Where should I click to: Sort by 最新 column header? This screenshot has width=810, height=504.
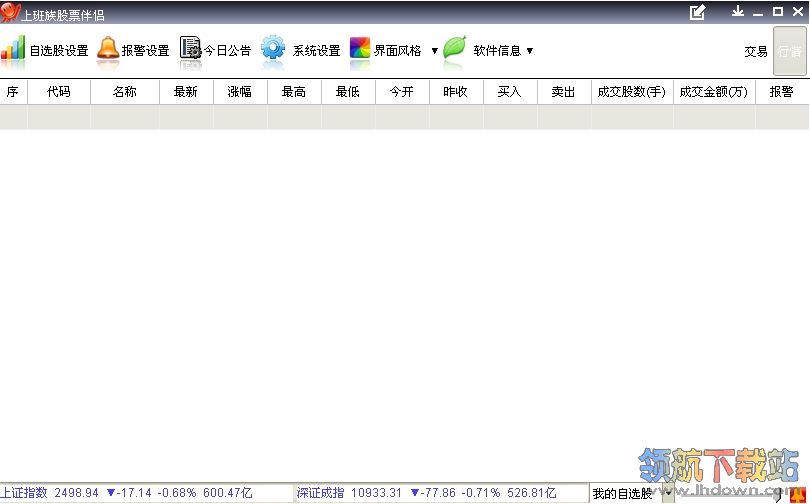pos(186,92)
